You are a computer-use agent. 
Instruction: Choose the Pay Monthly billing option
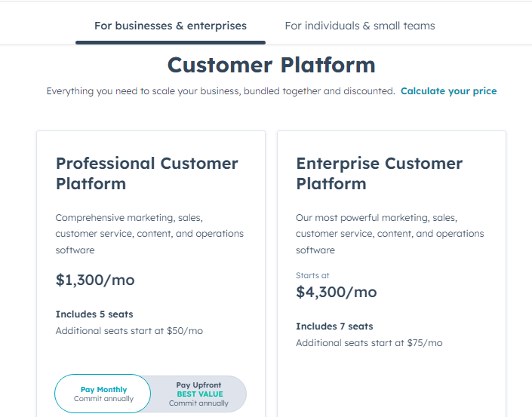click(x=103, y=394)
